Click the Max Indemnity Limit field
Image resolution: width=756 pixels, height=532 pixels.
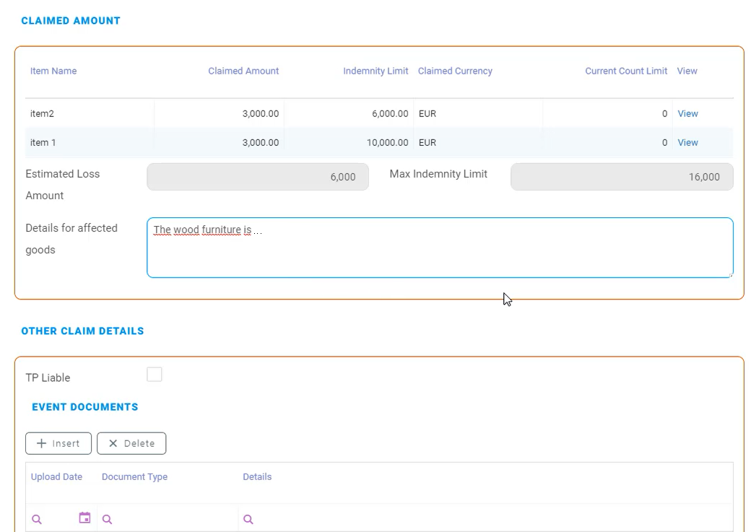point(621,177)
